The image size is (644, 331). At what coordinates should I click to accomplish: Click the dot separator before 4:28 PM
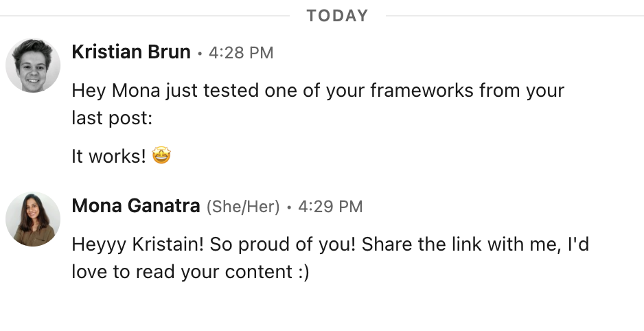click(x=199, y=54)
